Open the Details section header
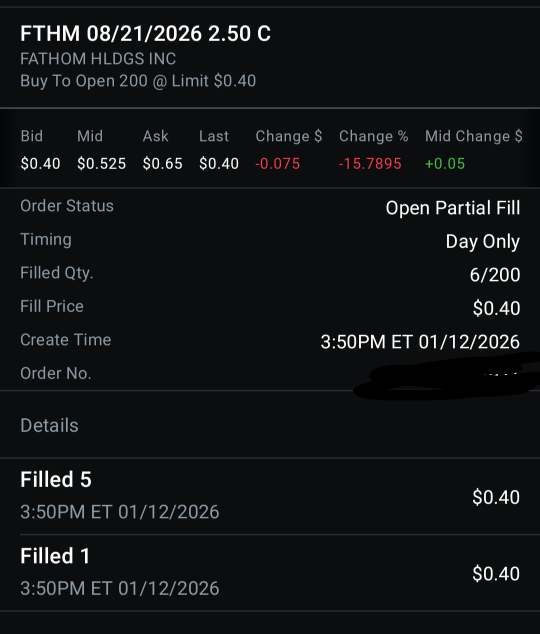Image resolution: width=540 pixels, height=634 pixels. [x=49, y=425]
